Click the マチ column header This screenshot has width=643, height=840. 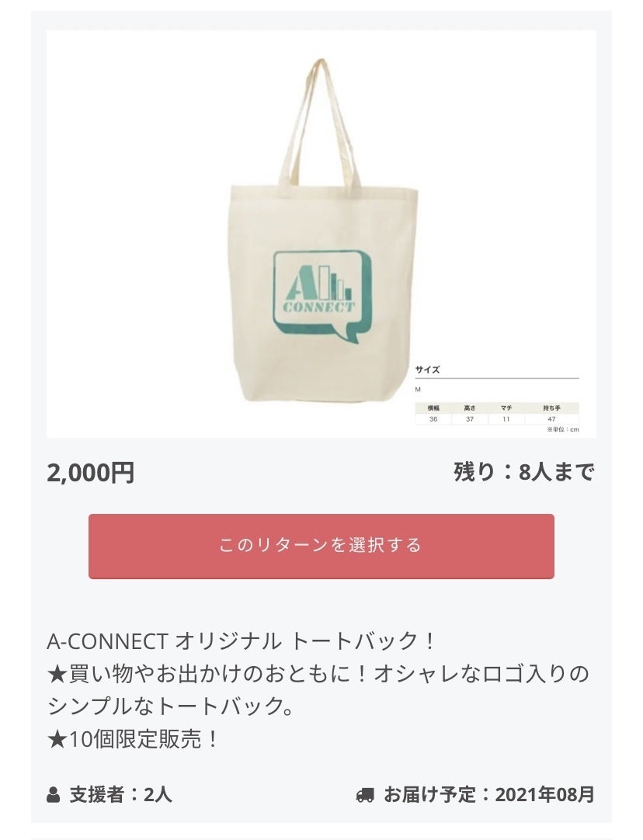click(x=506, y=408)
